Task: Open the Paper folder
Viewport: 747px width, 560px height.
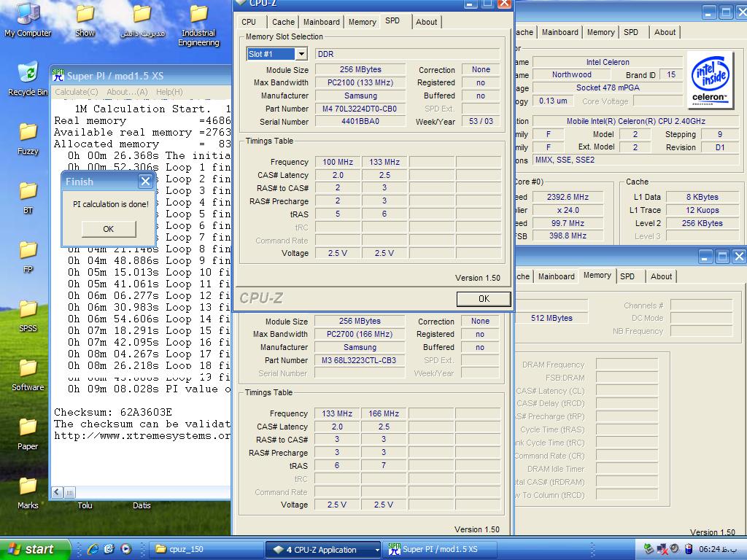Action: (x=28, y=434)
